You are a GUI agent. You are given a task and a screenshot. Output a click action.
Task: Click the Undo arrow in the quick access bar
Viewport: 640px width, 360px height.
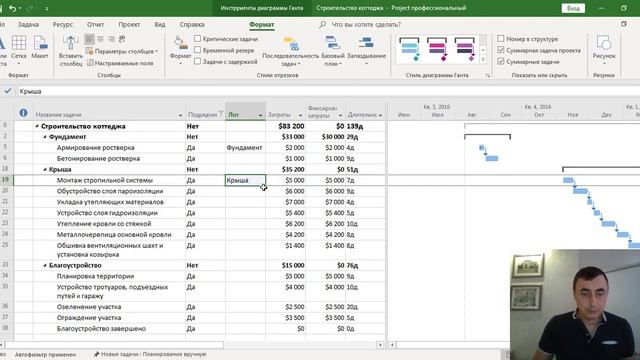click(x=13, y=8)
